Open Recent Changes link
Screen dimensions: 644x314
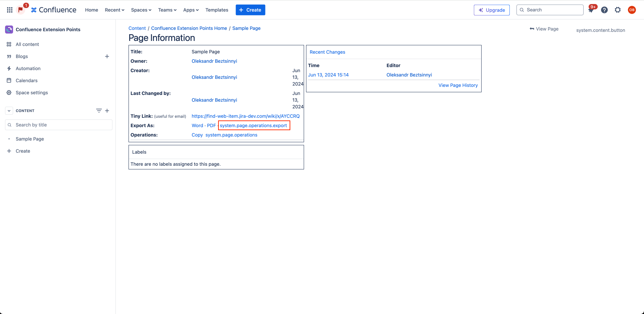click(327, 52)
